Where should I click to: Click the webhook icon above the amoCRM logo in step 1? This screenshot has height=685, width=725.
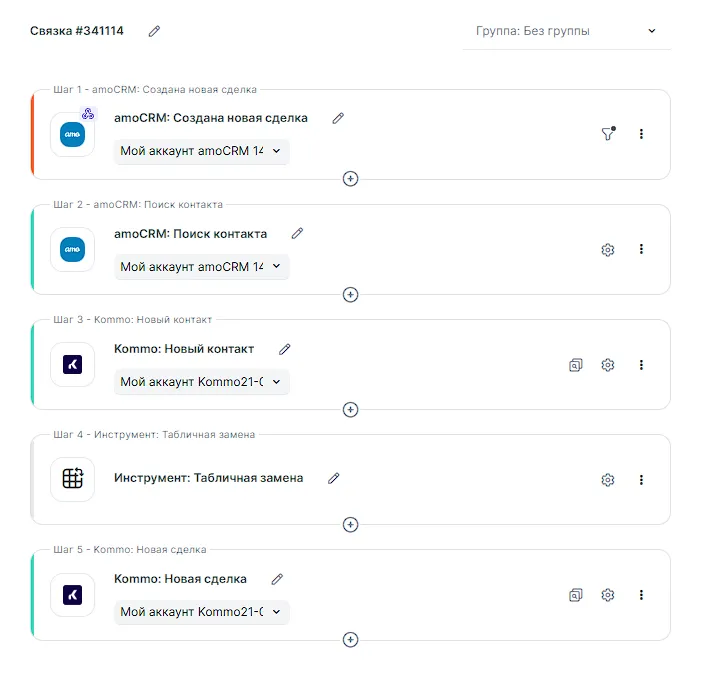tap(88, 113)
